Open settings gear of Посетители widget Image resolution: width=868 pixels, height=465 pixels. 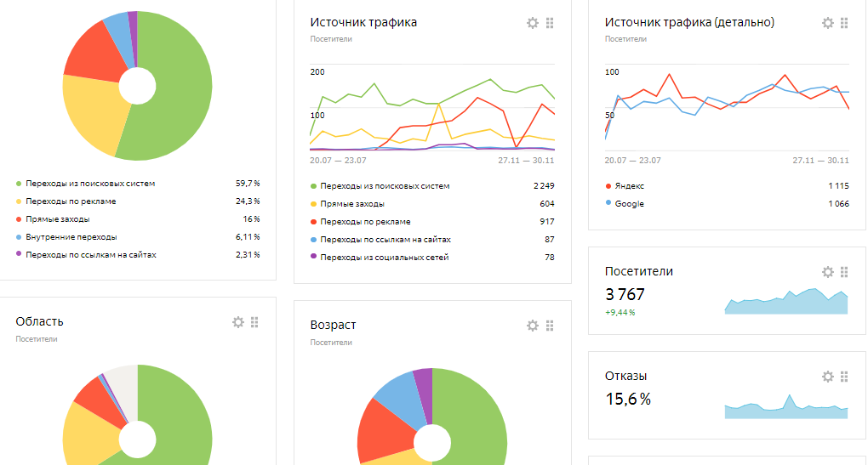pos(828,271)
